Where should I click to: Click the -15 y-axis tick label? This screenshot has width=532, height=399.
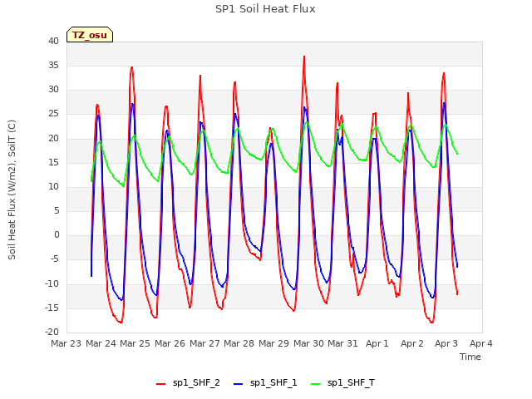click(52, 308)
